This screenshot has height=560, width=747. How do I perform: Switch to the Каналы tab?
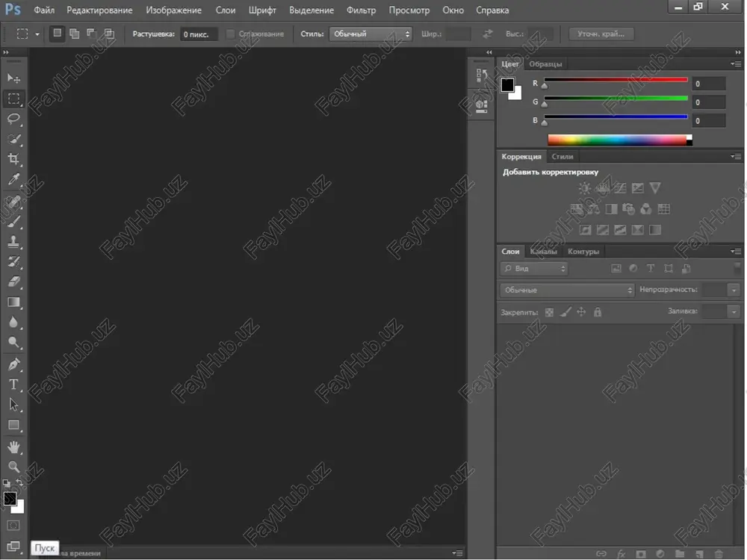544,252
